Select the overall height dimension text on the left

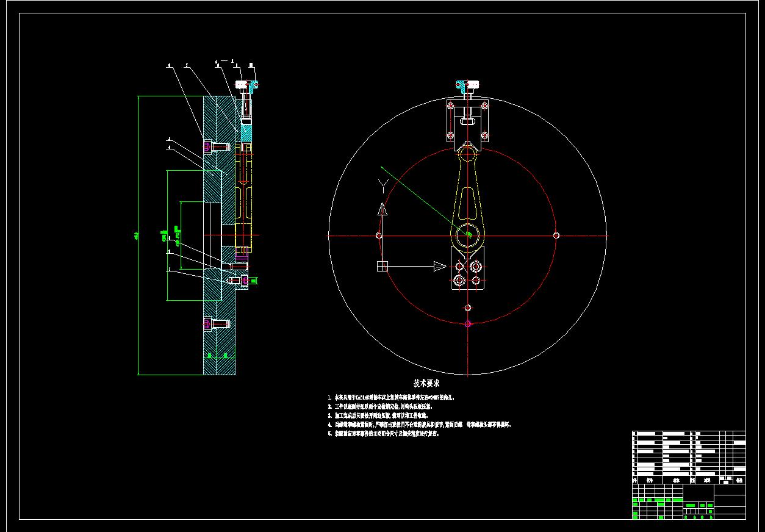(x=138, y=235)
